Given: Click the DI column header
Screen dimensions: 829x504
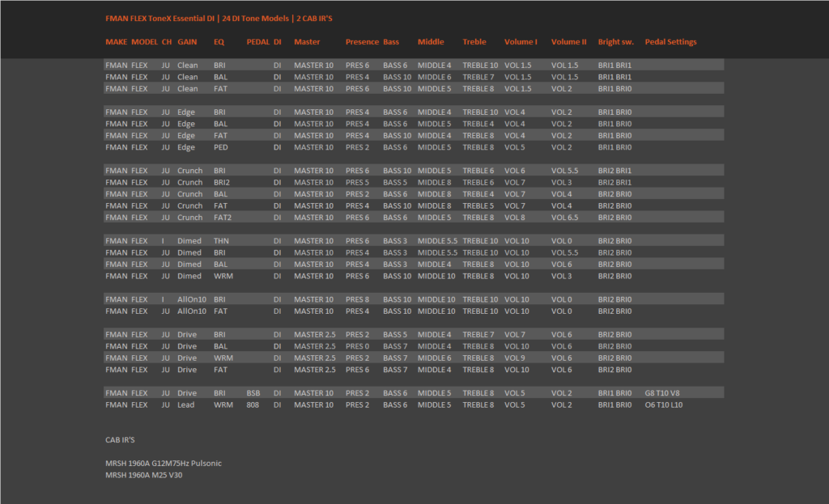Looking at the screenshot, I should (278, 42).
